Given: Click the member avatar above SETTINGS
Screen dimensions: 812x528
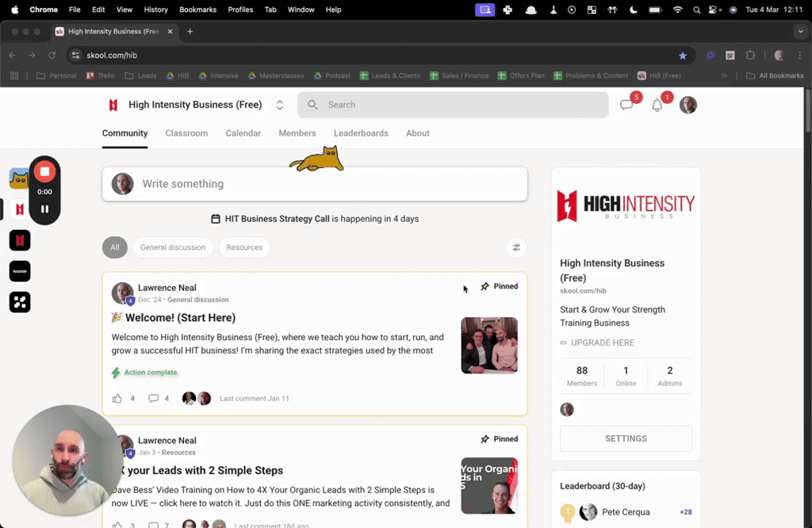Looking at the screenshot, I should pyautogui.click(x=567, y=409).
